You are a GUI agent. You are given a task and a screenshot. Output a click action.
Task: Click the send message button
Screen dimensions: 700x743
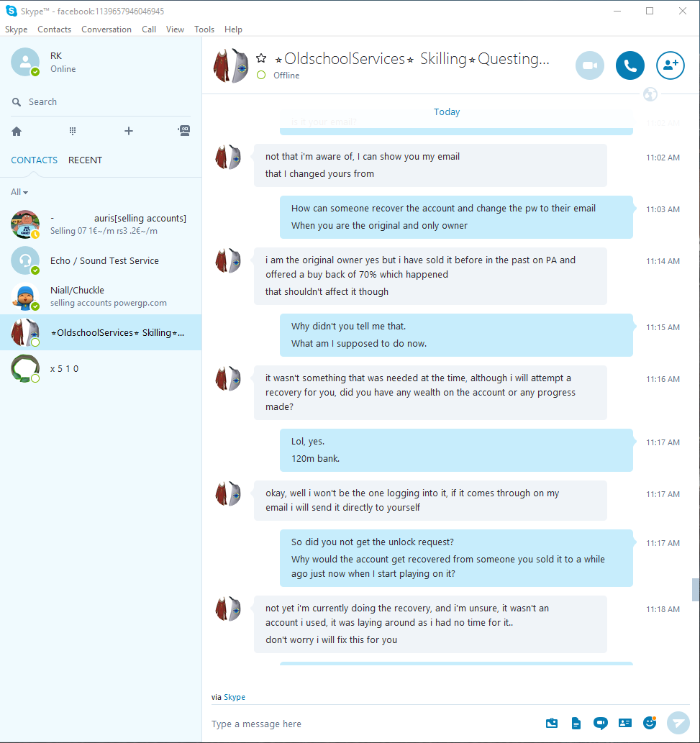678,723
